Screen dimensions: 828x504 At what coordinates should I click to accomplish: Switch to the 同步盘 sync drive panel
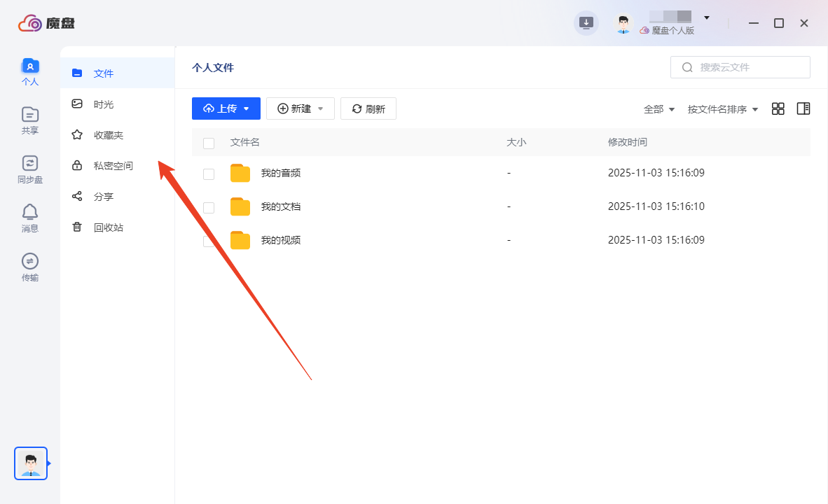click(x=30, y=168)
